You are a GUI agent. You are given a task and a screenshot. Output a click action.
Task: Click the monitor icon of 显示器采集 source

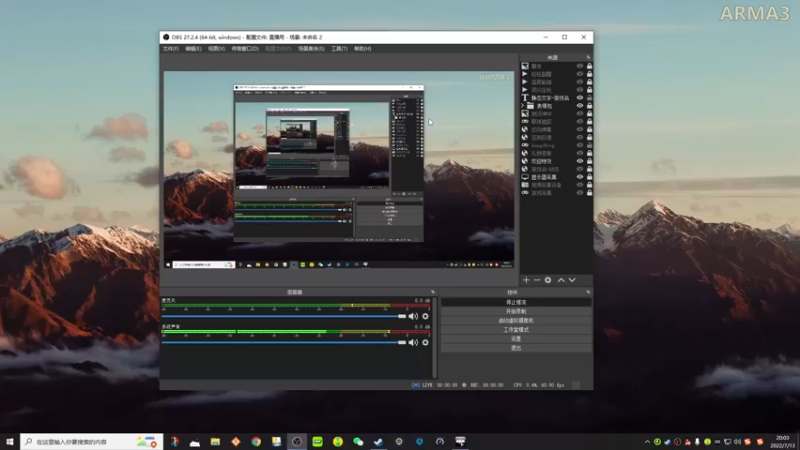524,177
